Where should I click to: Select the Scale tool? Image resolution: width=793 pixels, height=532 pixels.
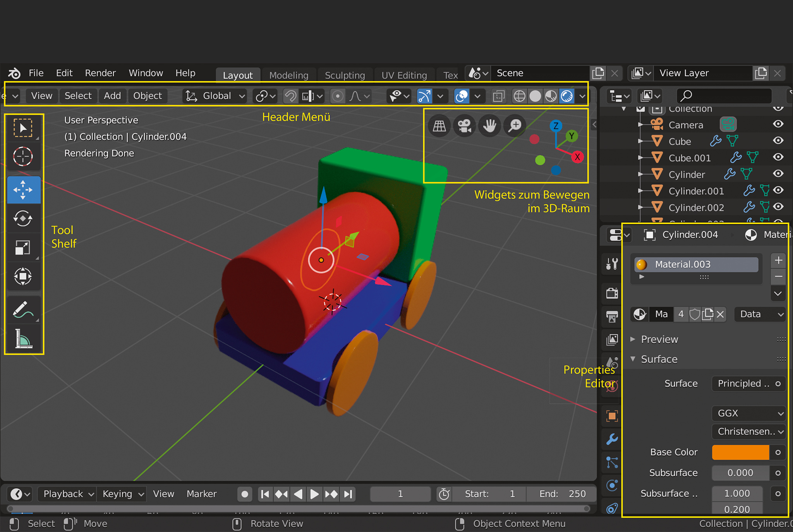[23, 248]
